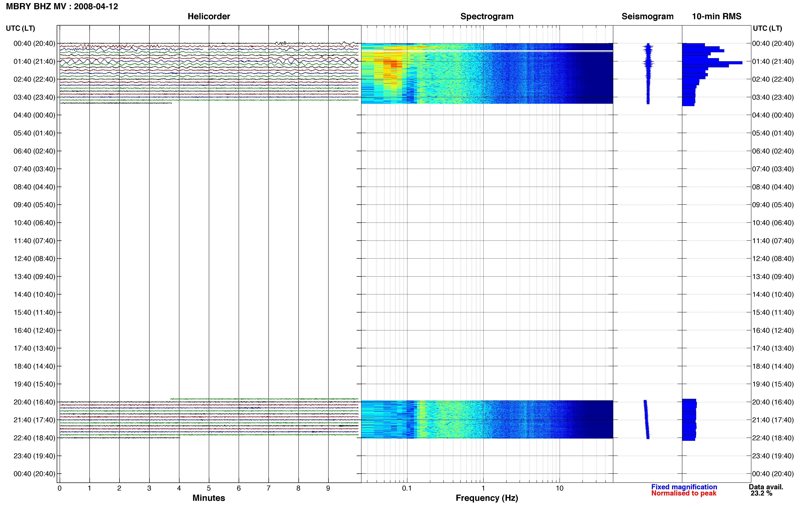Click the 9 tick on the Minutes axis
The image size is (812, 508).
tap(328, 488)
